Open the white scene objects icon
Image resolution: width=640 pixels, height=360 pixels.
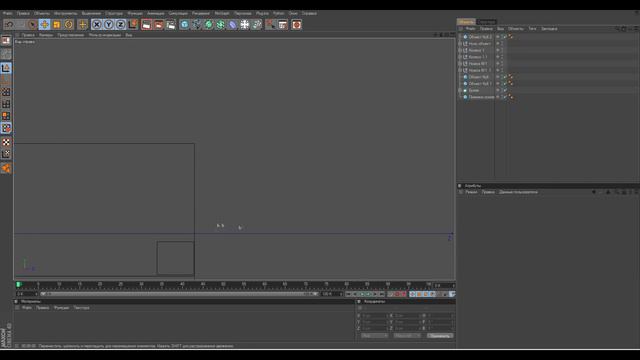(244, 24)
